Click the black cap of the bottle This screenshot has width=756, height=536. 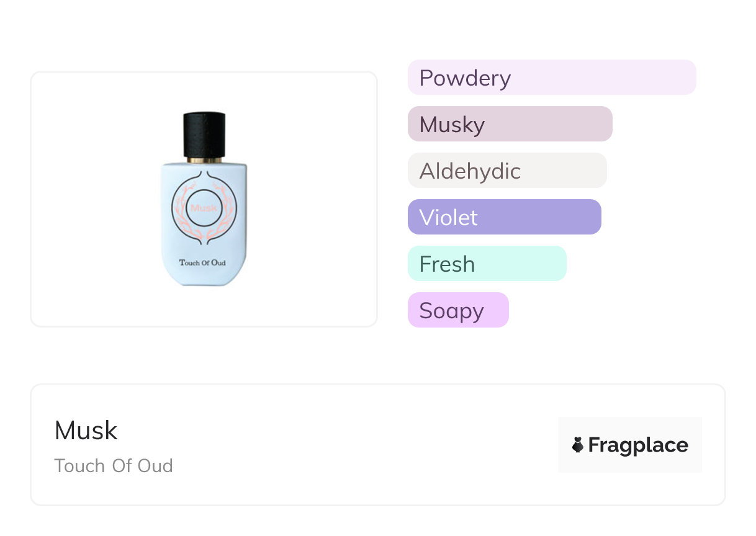point(204,133)
